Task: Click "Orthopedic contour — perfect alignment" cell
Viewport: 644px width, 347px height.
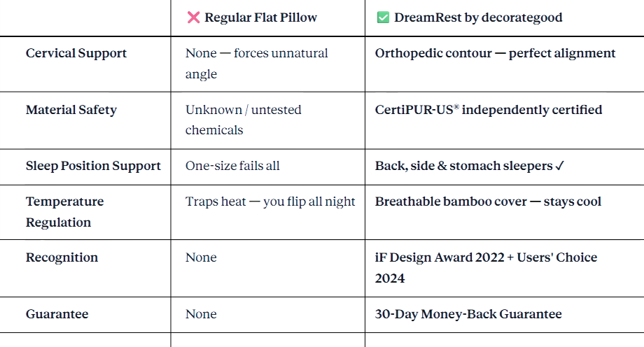Action: click(x=495, y=53)
